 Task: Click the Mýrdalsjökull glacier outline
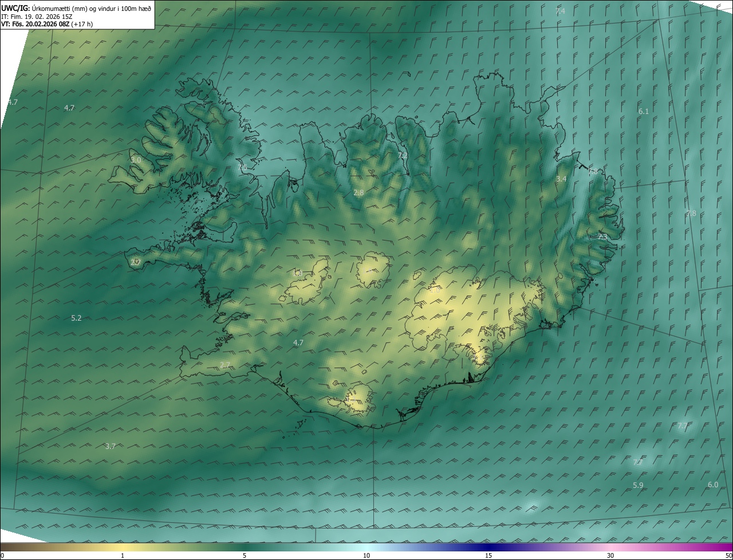coord(359,397)
